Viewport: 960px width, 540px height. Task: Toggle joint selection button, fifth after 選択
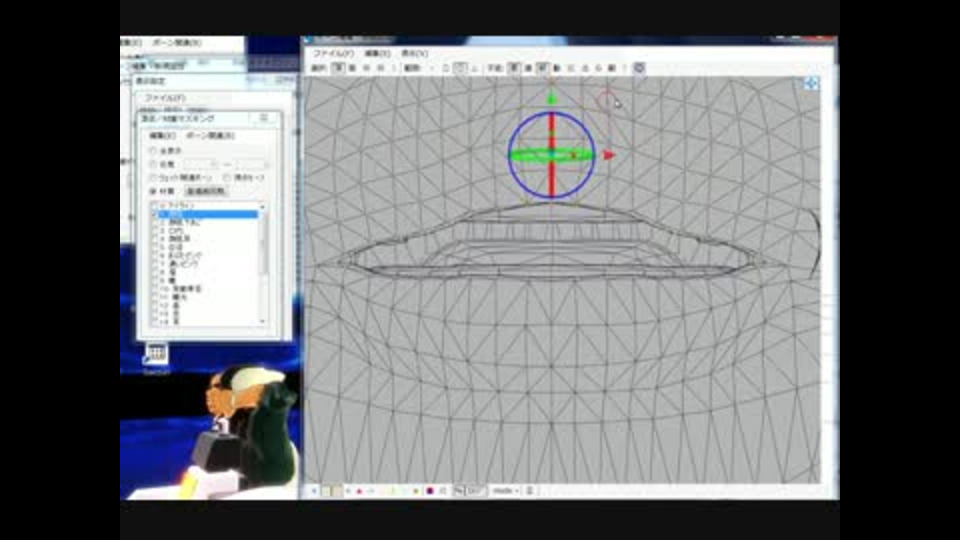pos(393,69)
